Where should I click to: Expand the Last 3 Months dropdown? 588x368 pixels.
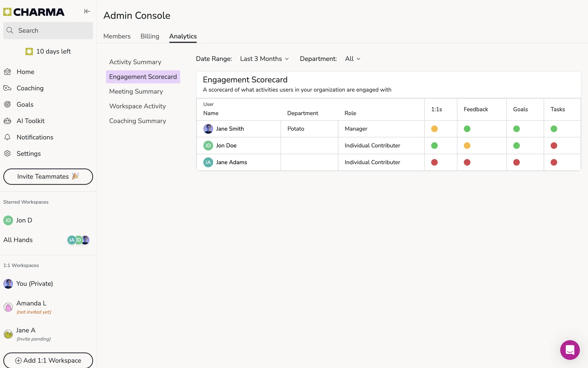[x=264, y=59]
